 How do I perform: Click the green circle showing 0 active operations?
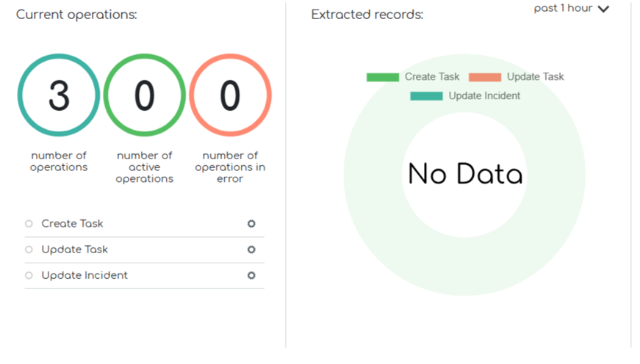[x=145, y=95]
